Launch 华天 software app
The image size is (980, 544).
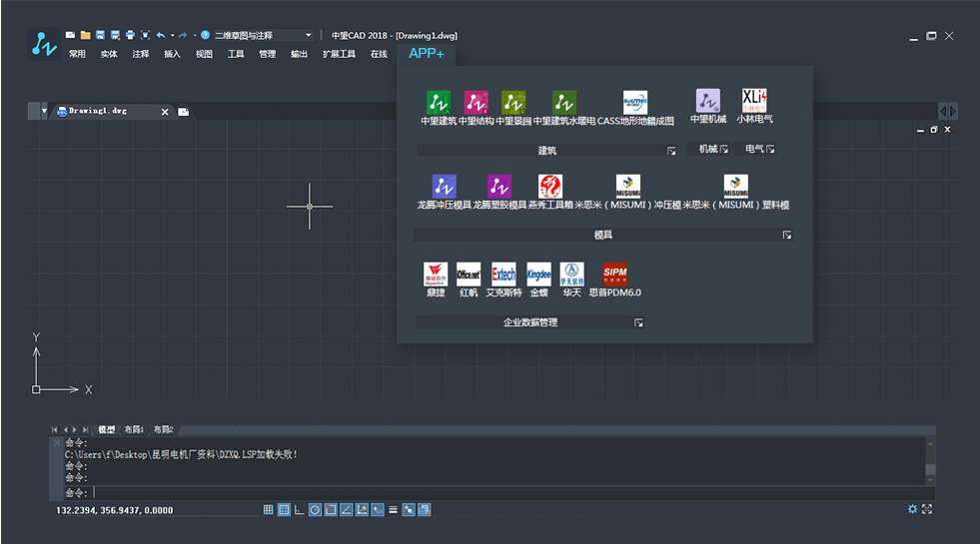click(571, 279)
